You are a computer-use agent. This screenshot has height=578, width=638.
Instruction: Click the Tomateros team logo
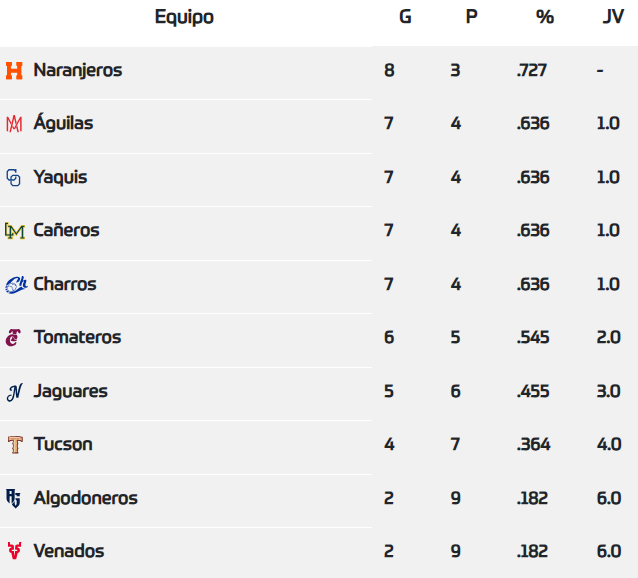(x=14, y=338)
